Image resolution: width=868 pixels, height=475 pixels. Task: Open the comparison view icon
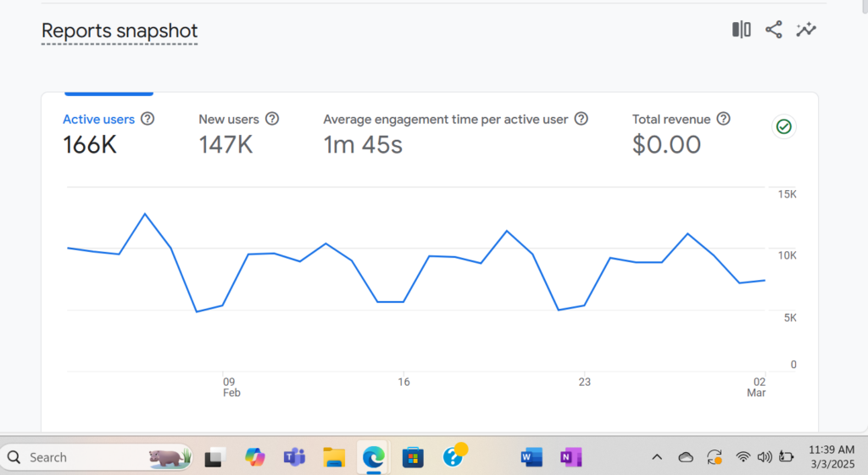click(x=741, y=30)
